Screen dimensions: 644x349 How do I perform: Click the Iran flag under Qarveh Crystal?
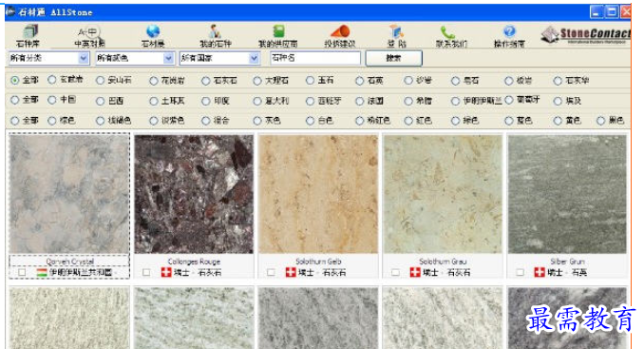(x=42, y=272)
